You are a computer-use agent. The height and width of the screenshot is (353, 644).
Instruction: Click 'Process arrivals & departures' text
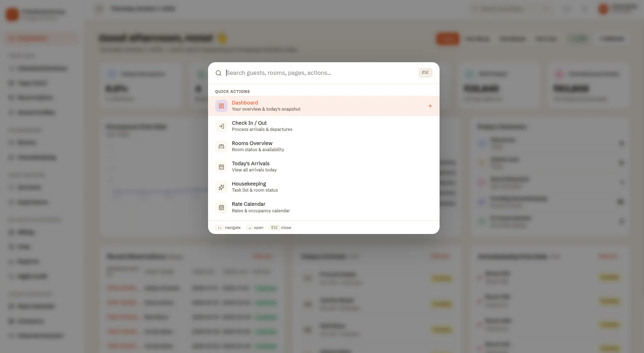pyautogui.click(x=262, y=129)
